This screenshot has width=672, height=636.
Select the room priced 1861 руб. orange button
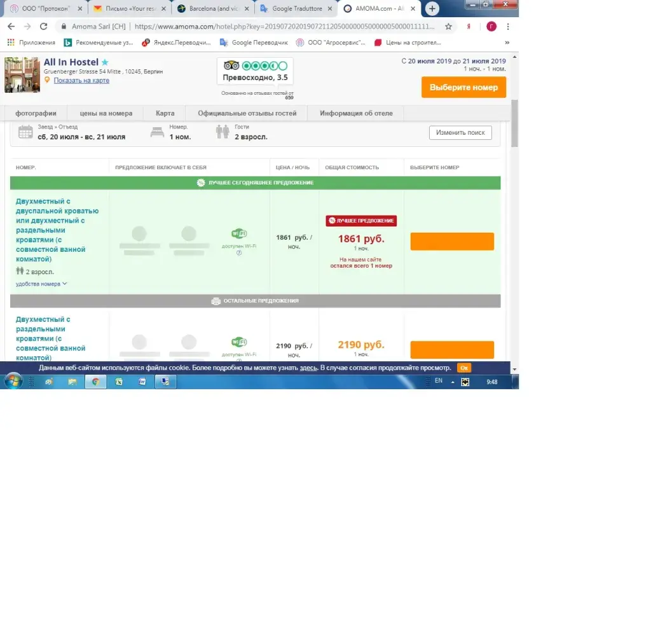(x=452, y=242)
